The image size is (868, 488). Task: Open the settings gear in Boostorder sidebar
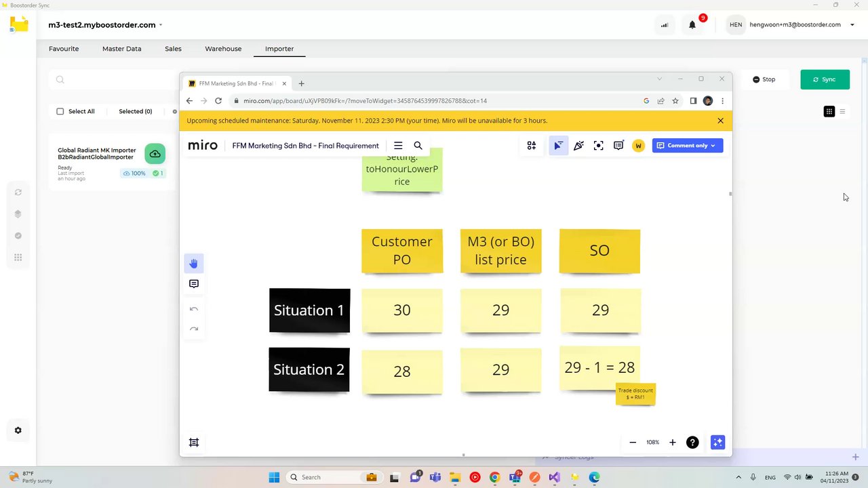pyautogui.click(x=18, y=430)
